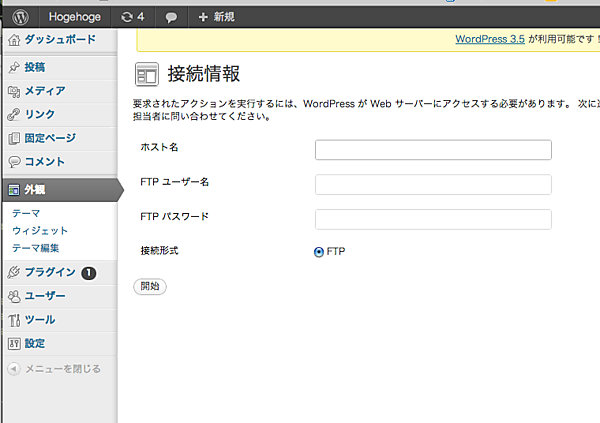The image size is (600, 423).
Task: Select ウィジェット widgets submenu item
Action: tap(40, 231)
